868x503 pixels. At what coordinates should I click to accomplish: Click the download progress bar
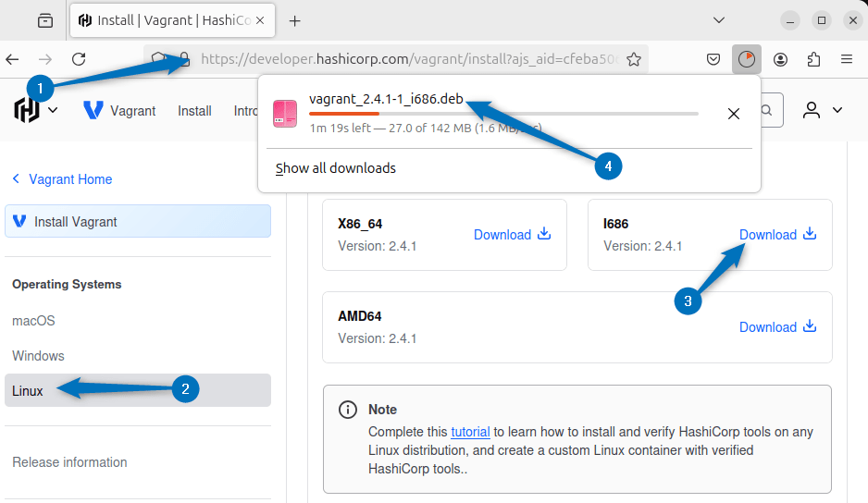click(503, 114)
